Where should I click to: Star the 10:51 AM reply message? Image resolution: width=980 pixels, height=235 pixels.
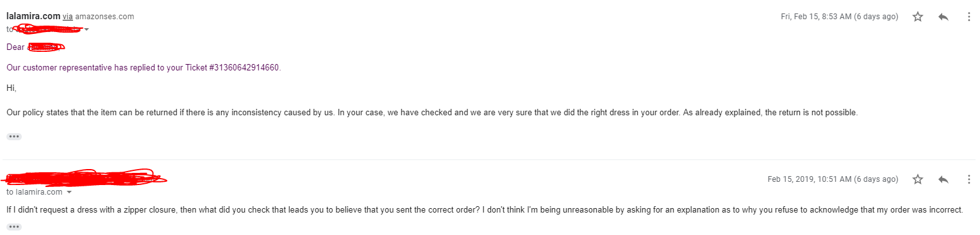918,179
